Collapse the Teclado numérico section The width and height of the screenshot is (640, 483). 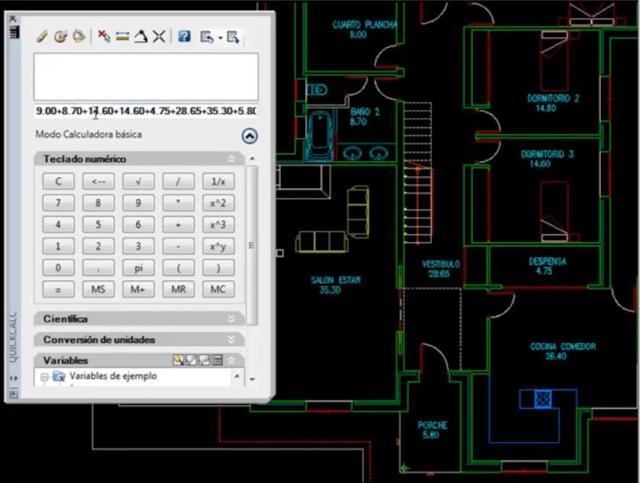click(x=231, y=159)
